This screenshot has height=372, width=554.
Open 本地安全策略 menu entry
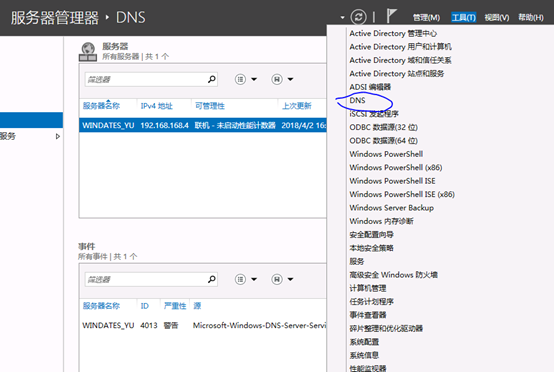pos(371,248)
